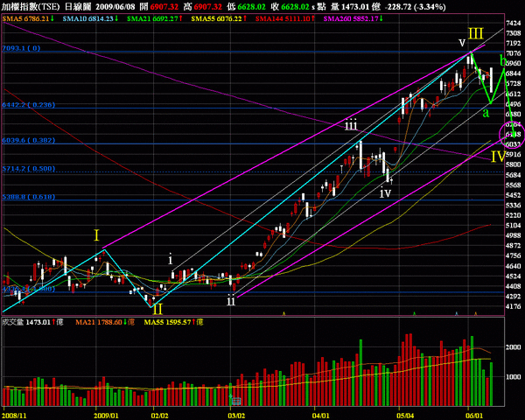
Task: Click price axis value 4640
Action: coord(514,266)
